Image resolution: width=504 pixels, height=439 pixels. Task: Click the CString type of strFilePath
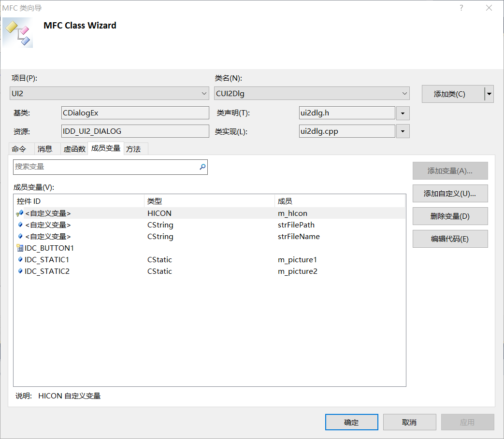160,225
